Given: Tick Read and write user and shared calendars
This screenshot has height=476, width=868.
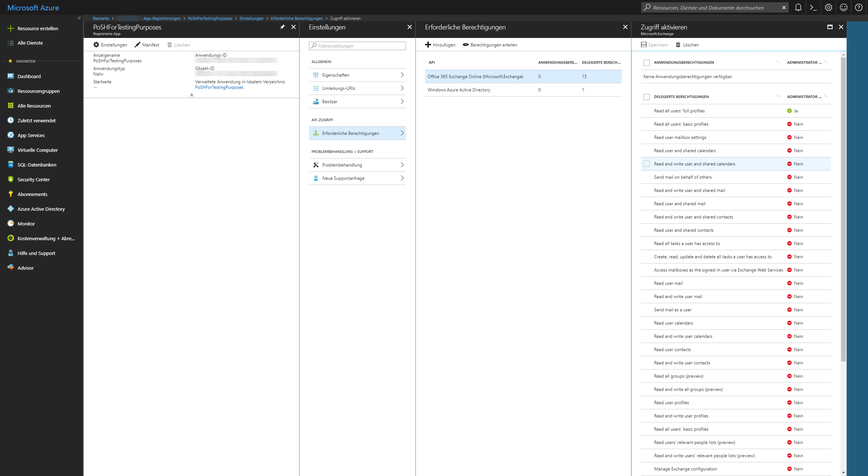Looking at the screenshot, I should click(x=646, y=164).
